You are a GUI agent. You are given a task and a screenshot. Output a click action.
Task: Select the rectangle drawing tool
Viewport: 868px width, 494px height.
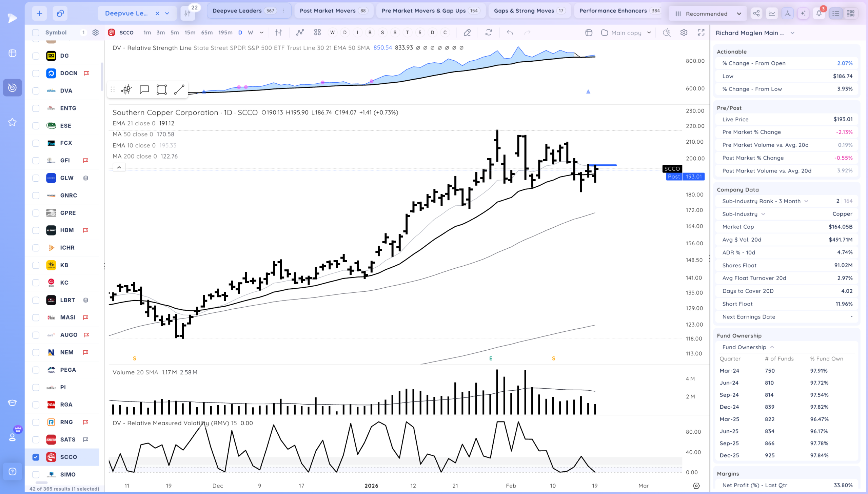[x=162, y=89]
